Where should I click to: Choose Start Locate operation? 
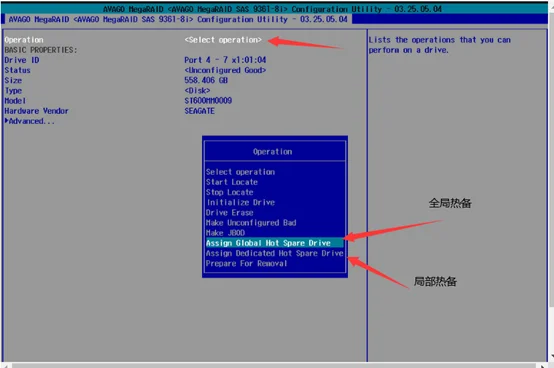coord(232,182)
